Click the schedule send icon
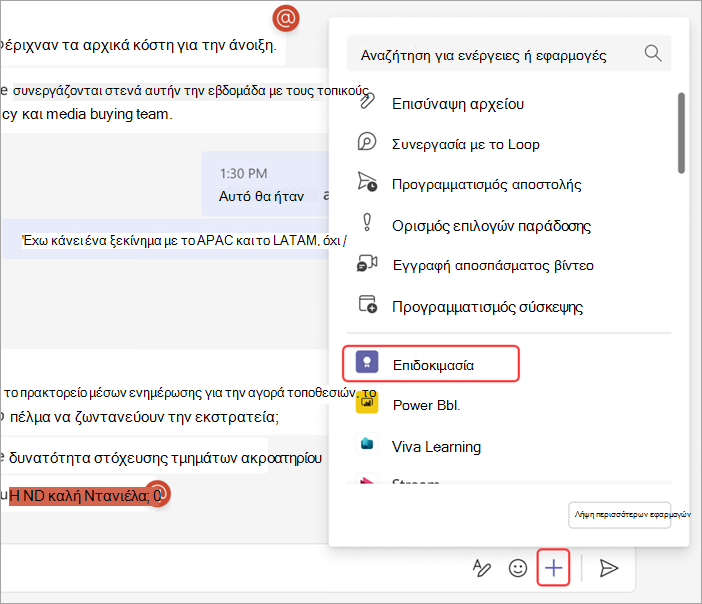This screenshot has width=702, height=604. point(367,182)
